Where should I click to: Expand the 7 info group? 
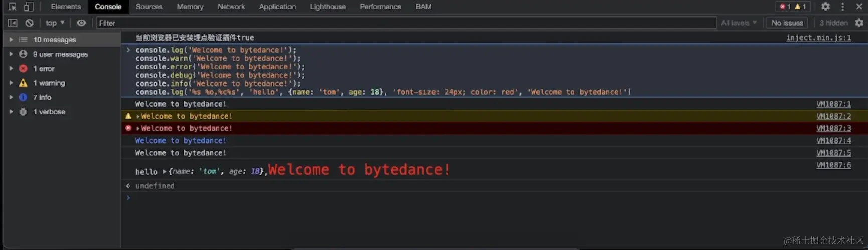pyautogui.click(x=11, y=97)
